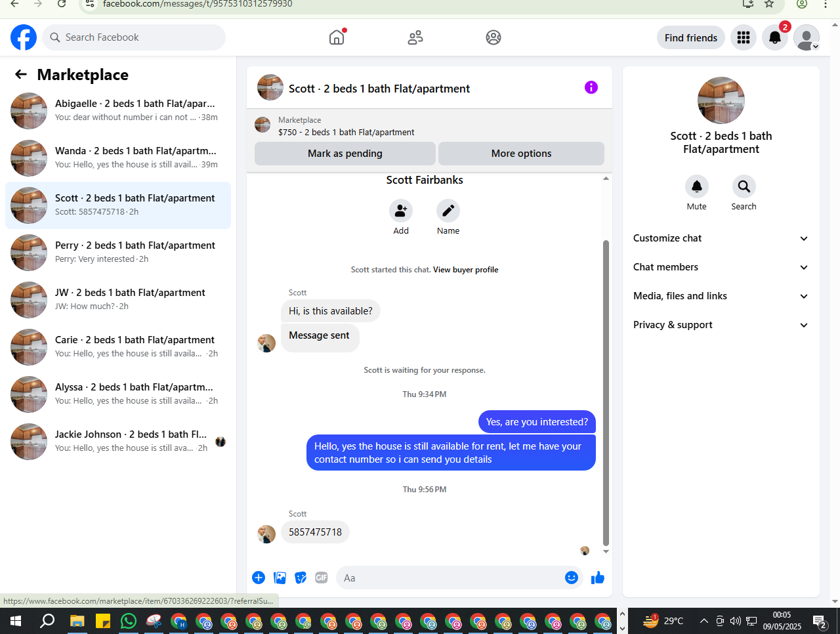Click Find friends button

[x=691, y=37]
